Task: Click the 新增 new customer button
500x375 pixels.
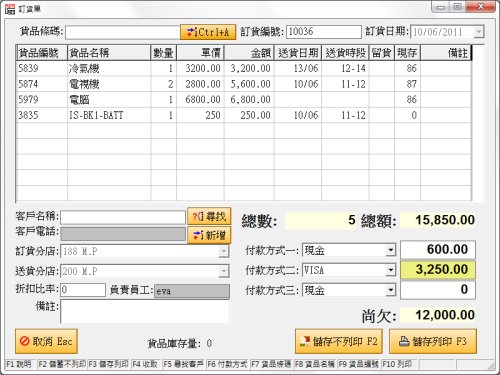Action: click(209, 235)
